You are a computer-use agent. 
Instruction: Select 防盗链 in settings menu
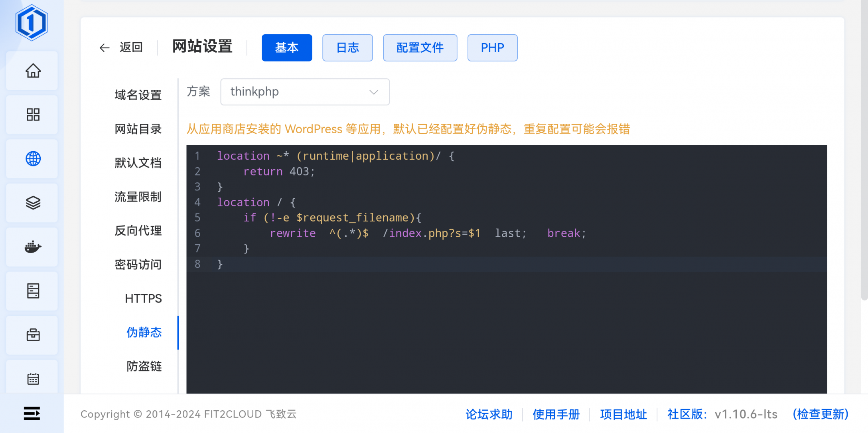(144, 366)
